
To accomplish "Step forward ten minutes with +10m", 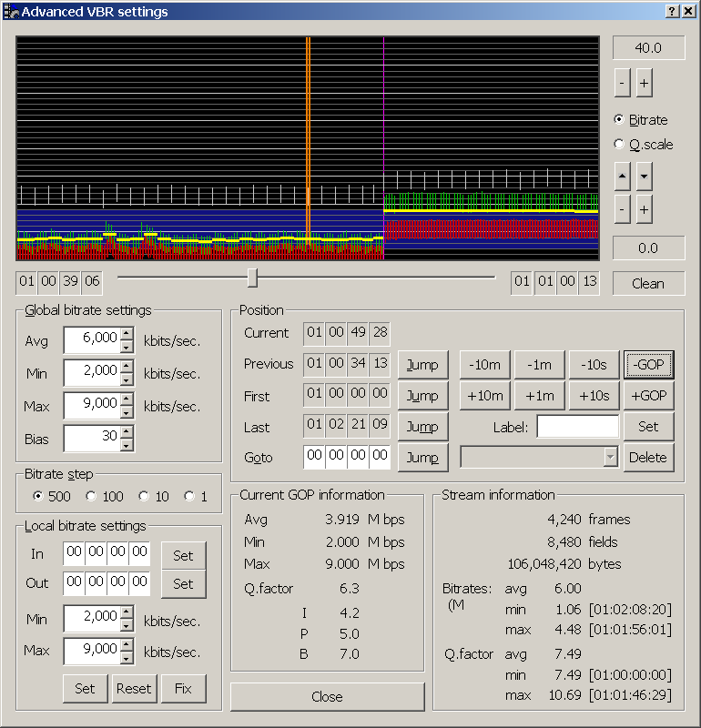I will 484,396.
